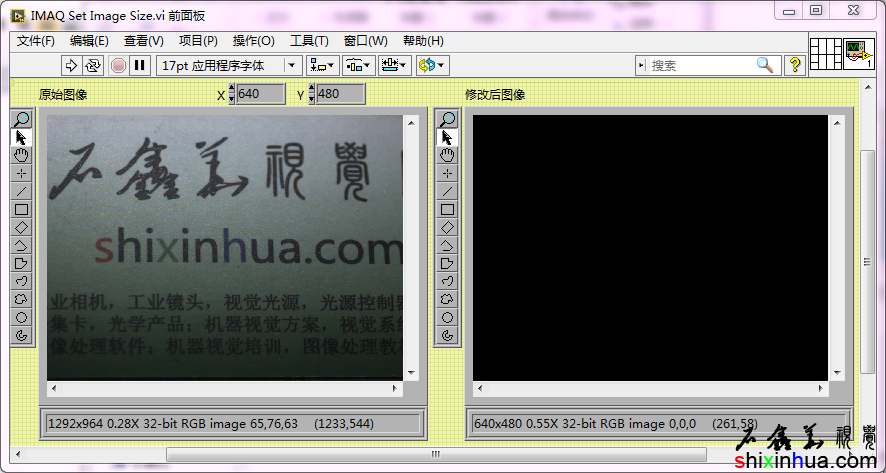This screenshot has height=473, width=886.
Task: Toggle Freehand Region tool in original image palette
Action: (22, 299)
